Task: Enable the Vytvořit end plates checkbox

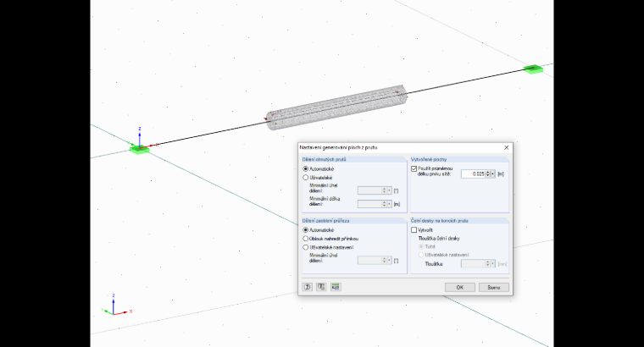Action: pos(414,230)
